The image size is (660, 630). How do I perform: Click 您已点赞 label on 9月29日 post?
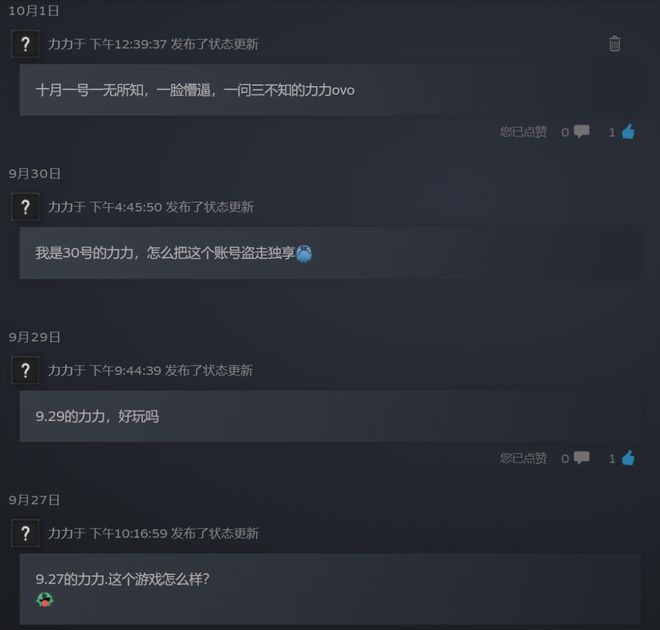pyautogui.click(x=523, y=458)
